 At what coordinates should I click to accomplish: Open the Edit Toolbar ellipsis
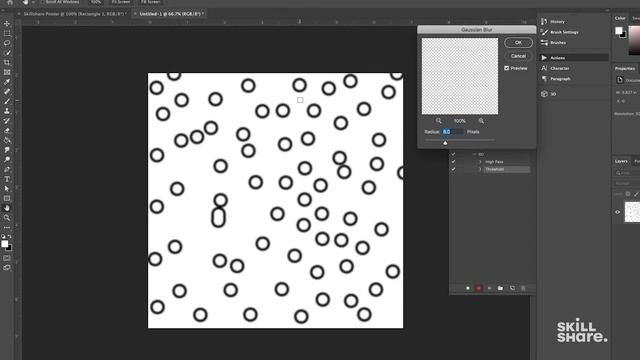coord(7,227)
